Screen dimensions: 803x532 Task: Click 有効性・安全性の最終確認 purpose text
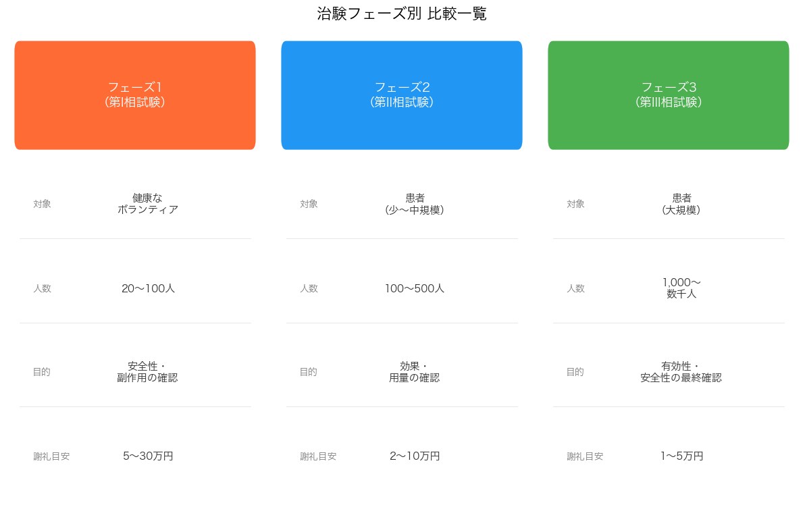point(681,372)
